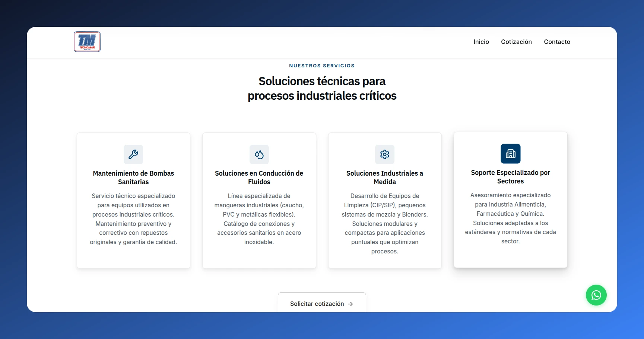This screenshot has width=644, height=339.
Task: Click the Soluciones técnicas para procesos heading
Action: click(x=322, y=88)
